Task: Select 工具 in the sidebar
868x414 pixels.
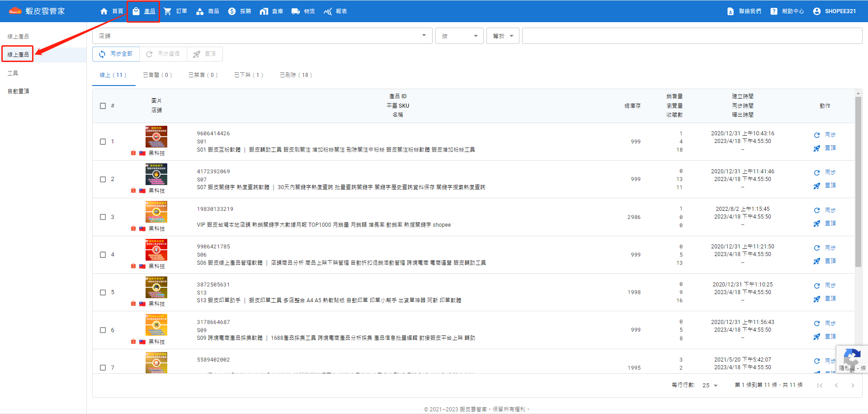Action: point(13,73)
